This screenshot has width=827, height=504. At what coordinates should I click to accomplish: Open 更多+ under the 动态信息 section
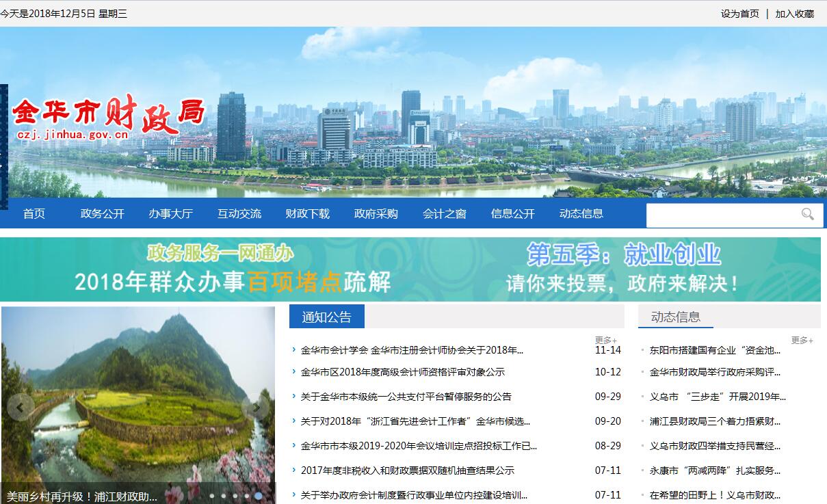[802, 340]
